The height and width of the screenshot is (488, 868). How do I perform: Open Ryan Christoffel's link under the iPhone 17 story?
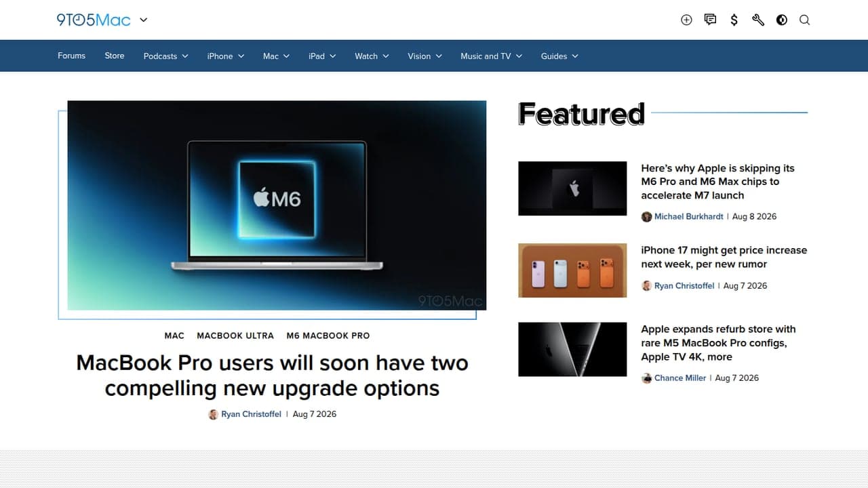[684, 286]
